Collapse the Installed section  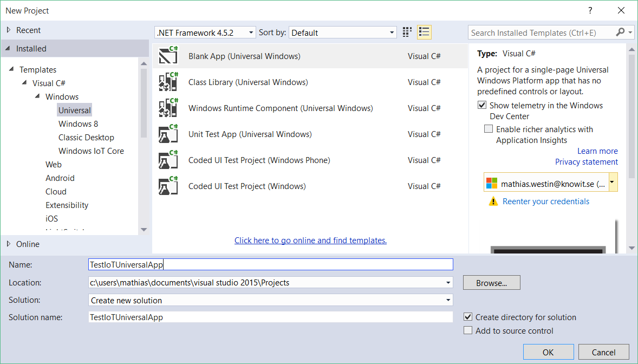(x=8, y=48)
